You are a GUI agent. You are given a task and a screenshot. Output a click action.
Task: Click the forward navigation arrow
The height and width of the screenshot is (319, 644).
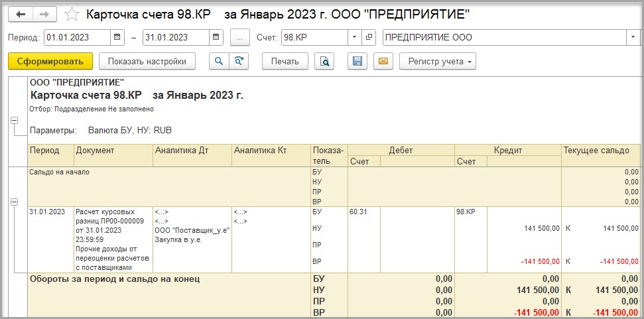(x=44, y=14)
